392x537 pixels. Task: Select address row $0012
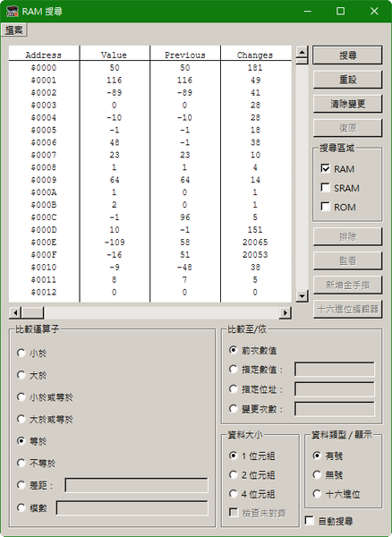pyautogui.click(x=150, y=292)
